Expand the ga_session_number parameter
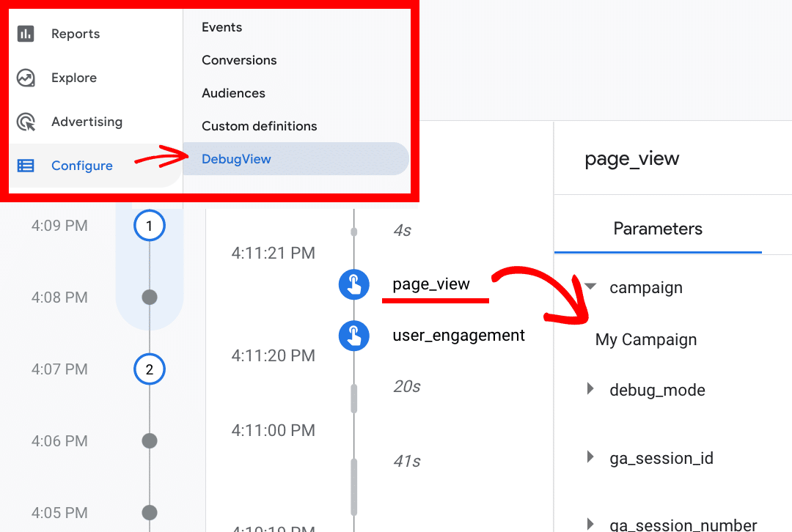792x532 pixels. [591, 524]
